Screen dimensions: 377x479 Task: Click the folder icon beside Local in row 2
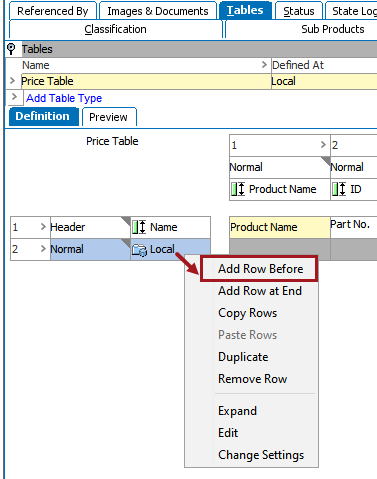pos(139,250)
